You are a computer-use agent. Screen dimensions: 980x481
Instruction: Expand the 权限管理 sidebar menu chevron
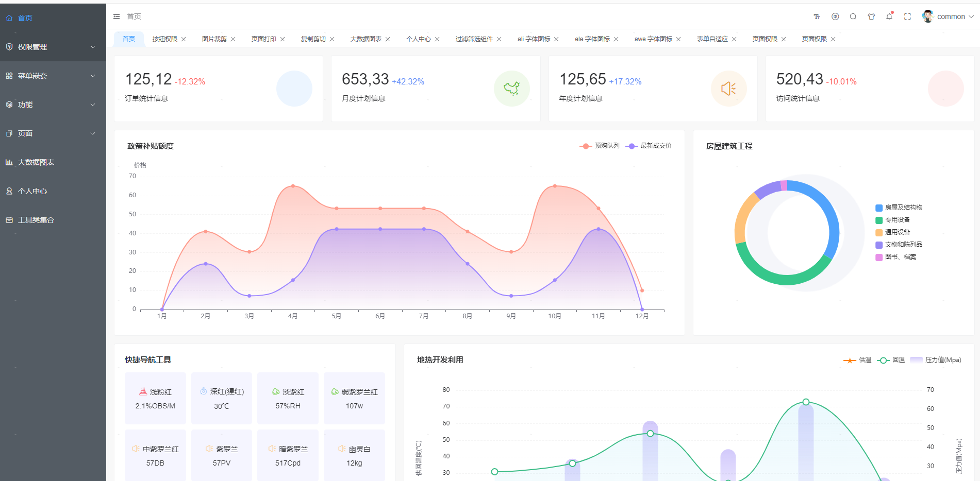click(93, 47)
